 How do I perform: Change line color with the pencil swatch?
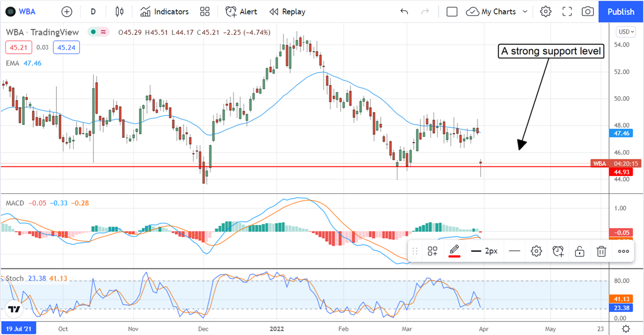[x=454, y=251]
